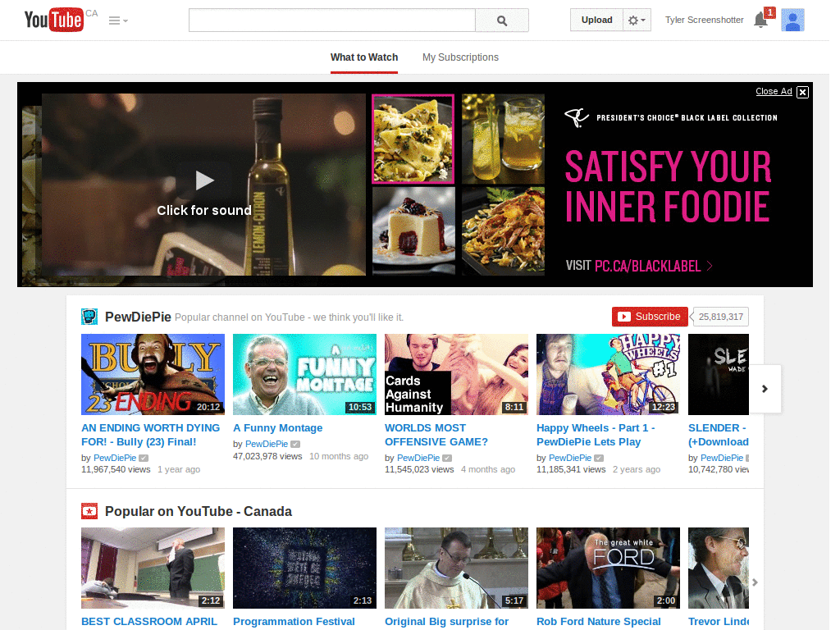Click the Upload button
This screenshot has height=630, width=840.
[x=597, y=20]
